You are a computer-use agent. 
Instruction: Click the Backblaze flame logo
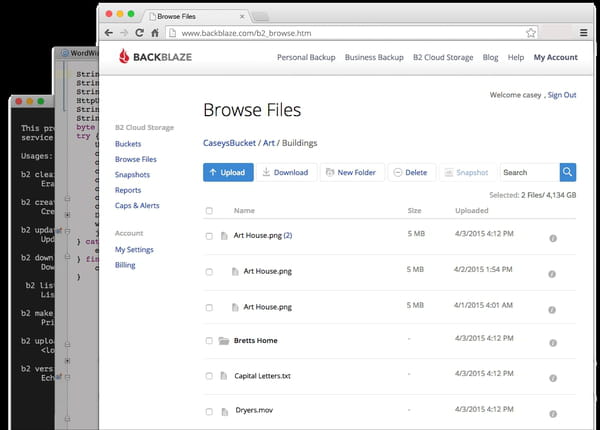point(124,56)
